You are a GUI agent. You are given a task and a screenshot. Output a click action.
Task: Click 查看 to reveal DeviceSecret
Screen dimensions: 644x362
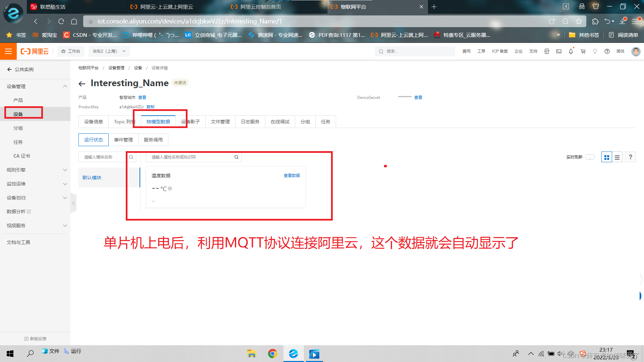pyautogui.click(x=418, y=98)
